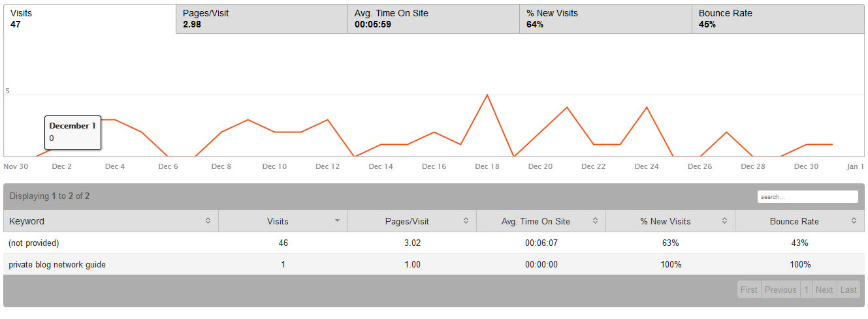The height and width of the screenshot is (319, 868).
Task: Click the Bounce Rate column sort icon
Action: coord(854,221)
